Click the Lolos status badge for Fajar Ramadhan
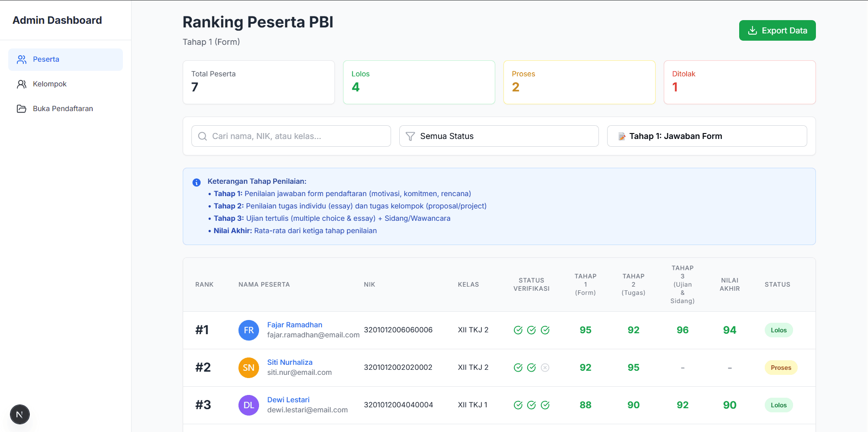Viewport: 868px width, 432px height. coord(778,330)
